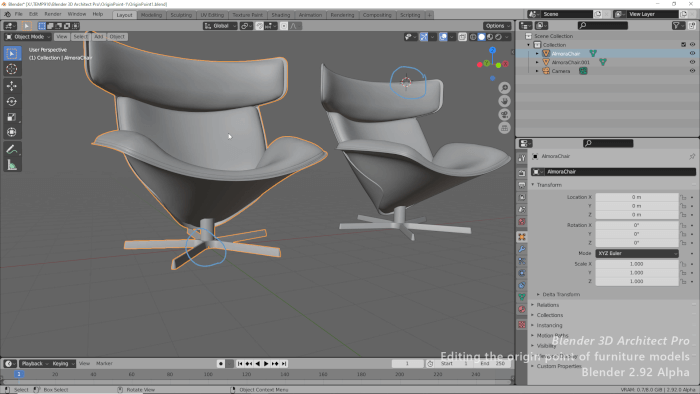The image size is (700, 394).
Task: Click the Location X value field
Action: (637, 197)
